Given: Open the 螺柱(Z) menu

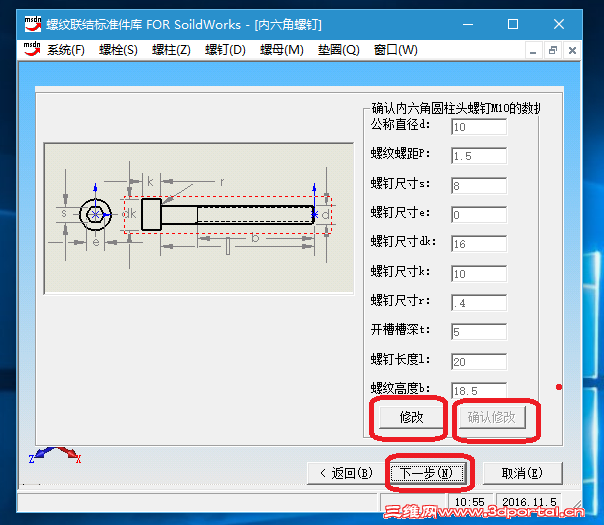Looking at the screenshot, I should 171,50.
